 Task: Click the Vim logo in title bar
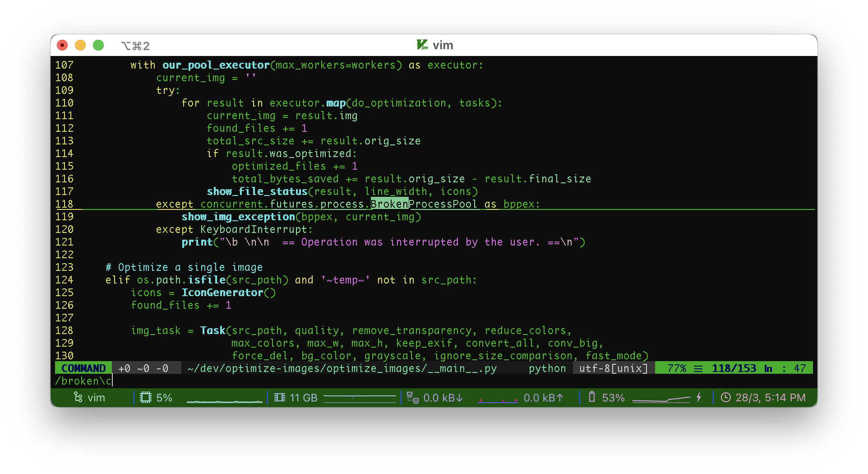pos(422,45)
